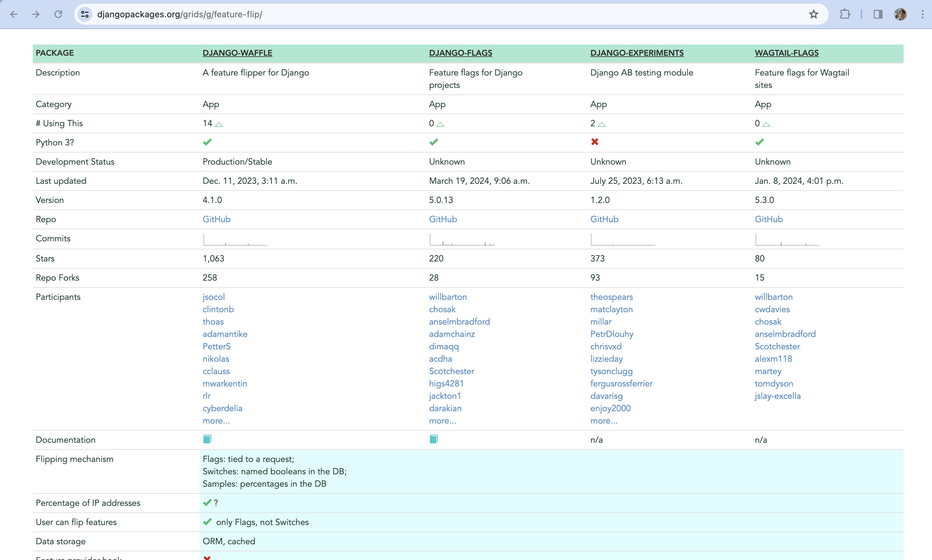Bookmark this page with the star icon
The image size is (932, 560).
point(813,14)
